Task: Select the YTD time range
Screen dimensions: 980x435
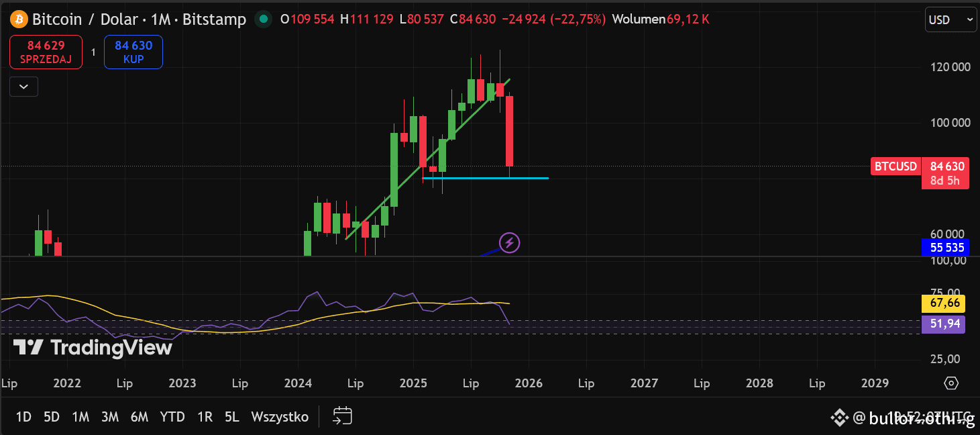Action: point(172,417)
